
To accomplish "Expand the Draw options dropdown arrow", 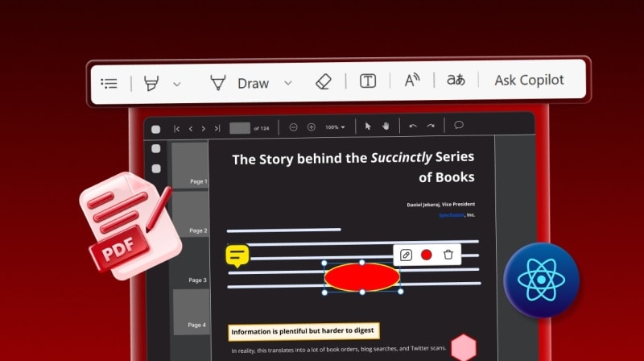I will point(287,83).
